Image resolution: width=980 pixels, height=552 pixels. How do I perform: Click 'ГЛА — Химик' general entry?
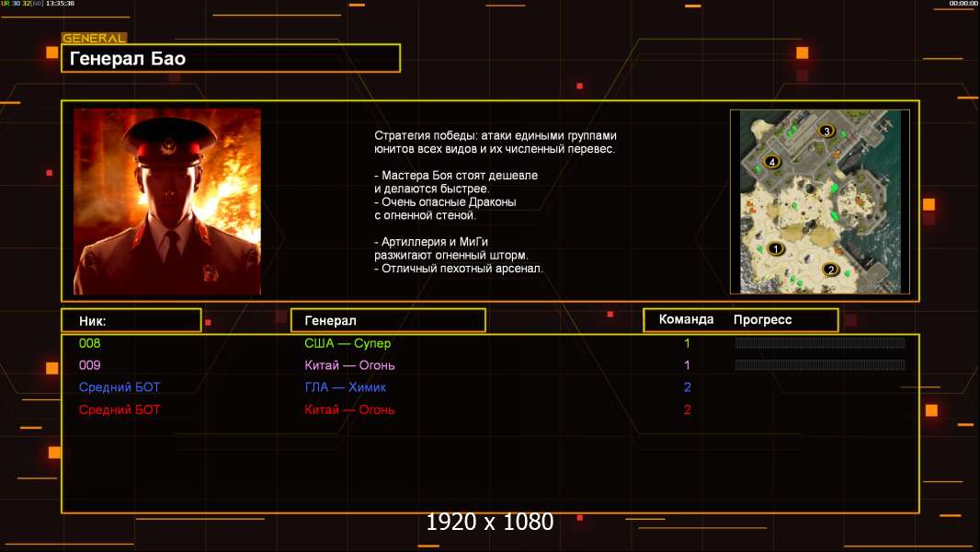coord(345,387)
